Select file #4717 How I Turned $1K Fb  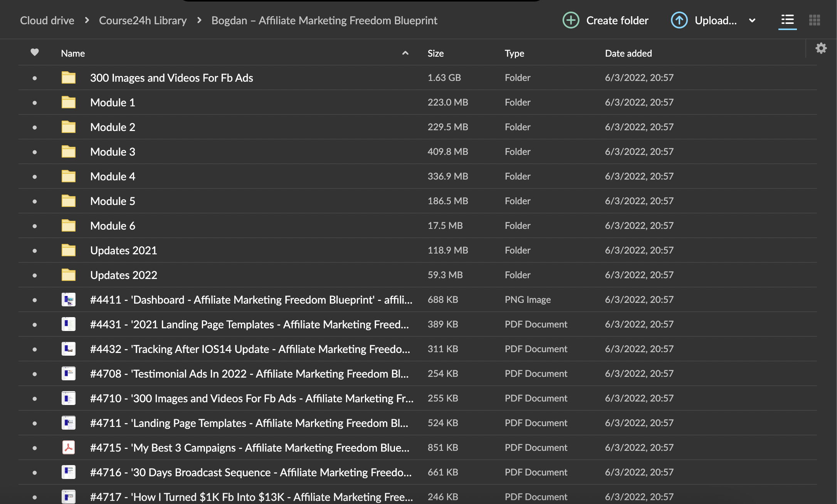pyautogui.click(x=251, y=497)
